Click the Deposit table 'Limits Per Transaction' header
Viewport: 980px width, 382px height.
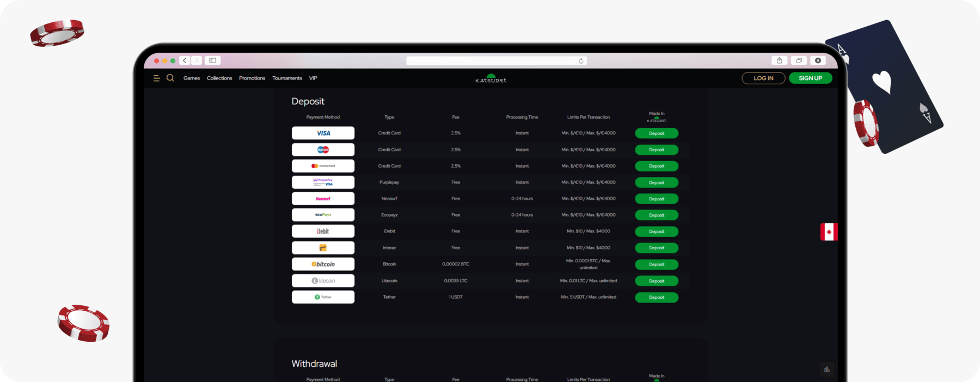point(589,117)
